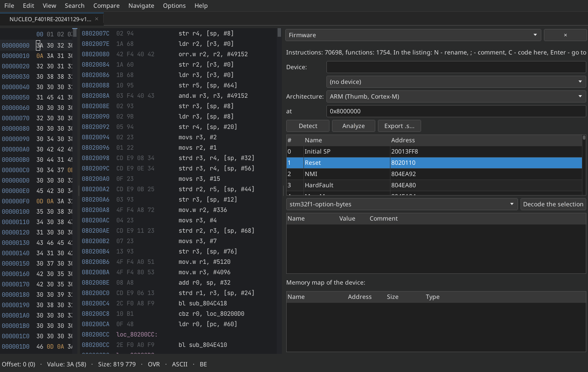Click the vector table Address column header

tap(485, 140)
